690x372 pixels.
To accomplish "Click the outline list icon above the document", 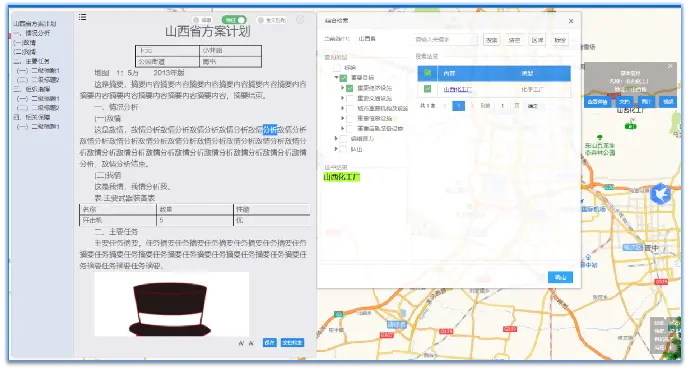I will point(82,17).
